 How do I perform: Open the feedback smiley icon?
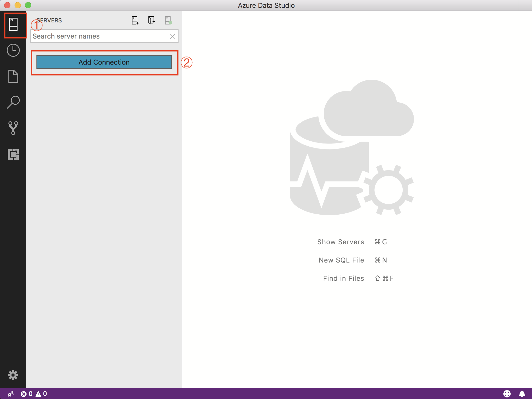(x=507, y=394)
